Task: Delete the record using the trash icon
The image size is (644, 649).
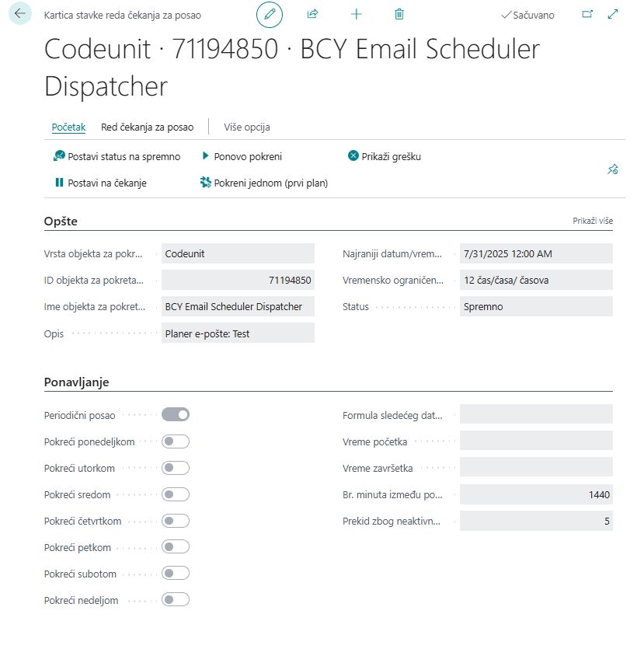Action: 399,14
